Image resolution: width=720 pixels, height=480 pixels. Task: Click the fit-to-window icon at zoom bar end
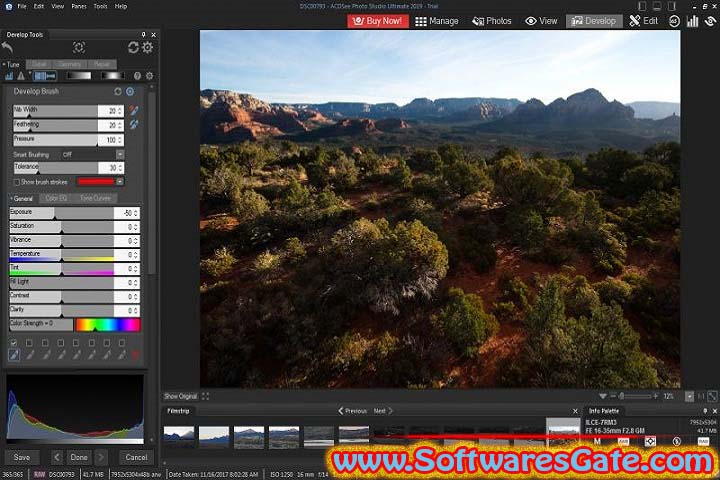(x=712, y=396)
